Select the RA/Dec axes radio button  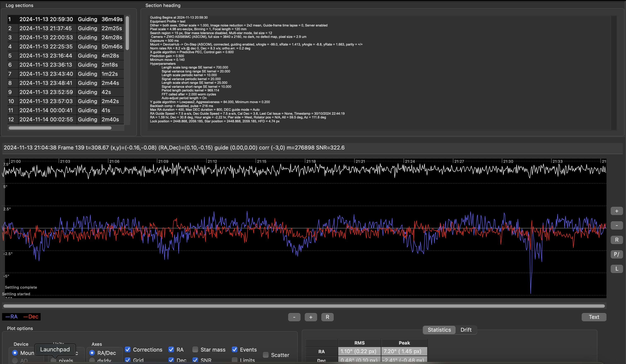pos(92,353)
